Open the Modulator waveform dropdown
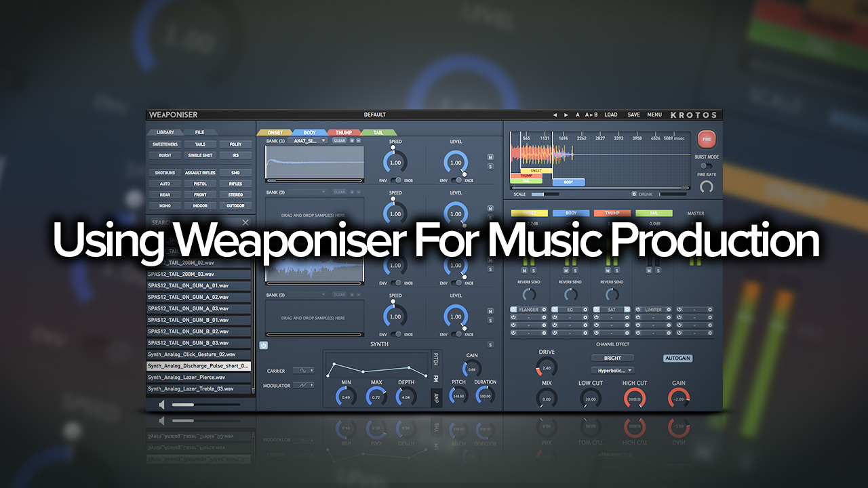The image size is (868, 488). click(303, 385)
